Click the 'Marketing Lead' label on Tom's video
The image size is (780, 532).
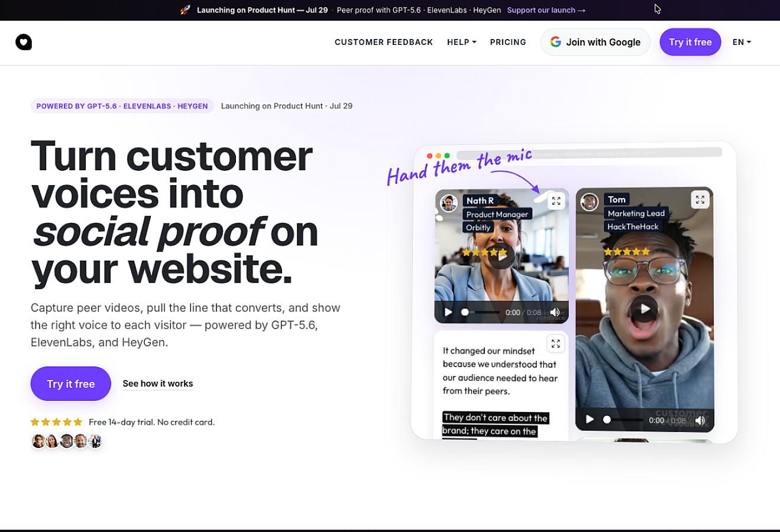[636, 213]
